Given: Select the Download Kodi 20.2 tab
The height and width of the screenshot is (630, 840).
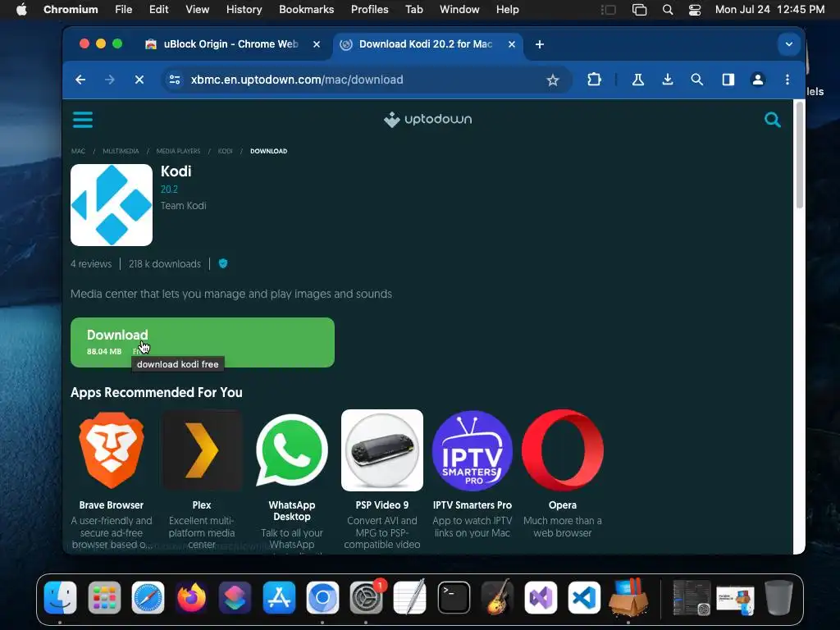Looking at the screenshot, I should pos(426,44).
